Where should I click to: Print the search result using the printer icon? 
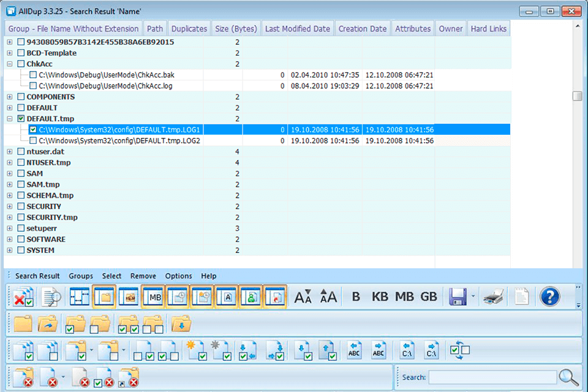pos(492,296)
